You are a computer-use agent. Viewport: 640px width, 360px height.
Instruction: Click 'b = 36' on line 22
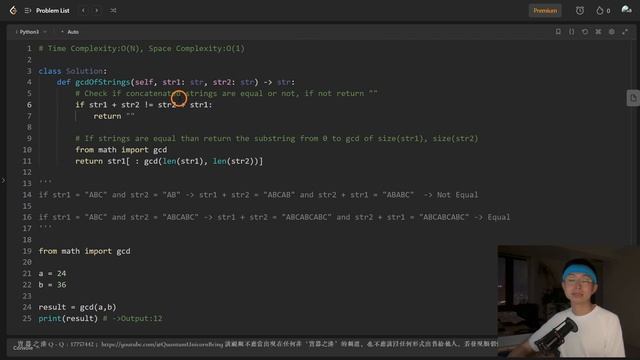[x=52, y=285]
